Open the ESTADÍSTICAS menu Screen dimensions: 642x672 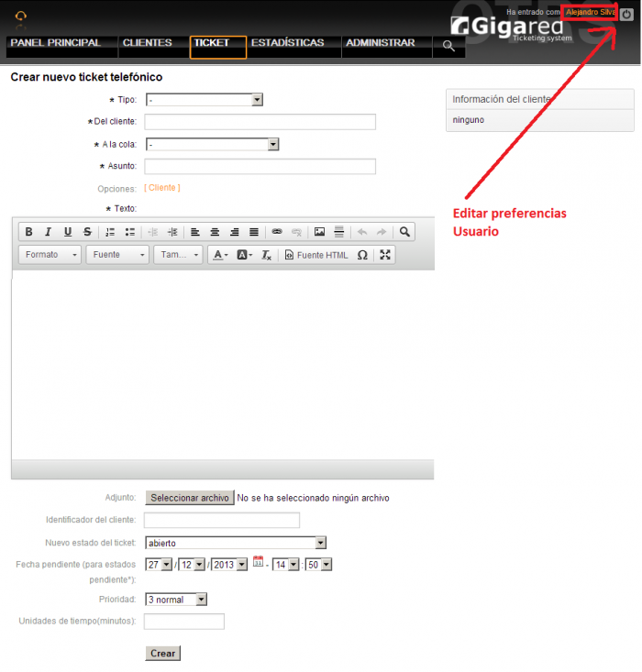click(x=287, y=43)
